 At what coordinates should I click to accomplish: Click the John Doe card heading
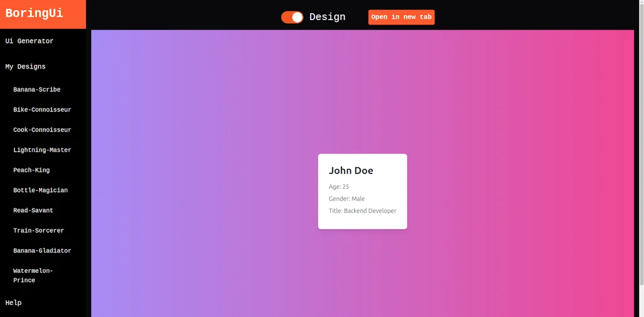pyautogui.click(x=351, y=170)
